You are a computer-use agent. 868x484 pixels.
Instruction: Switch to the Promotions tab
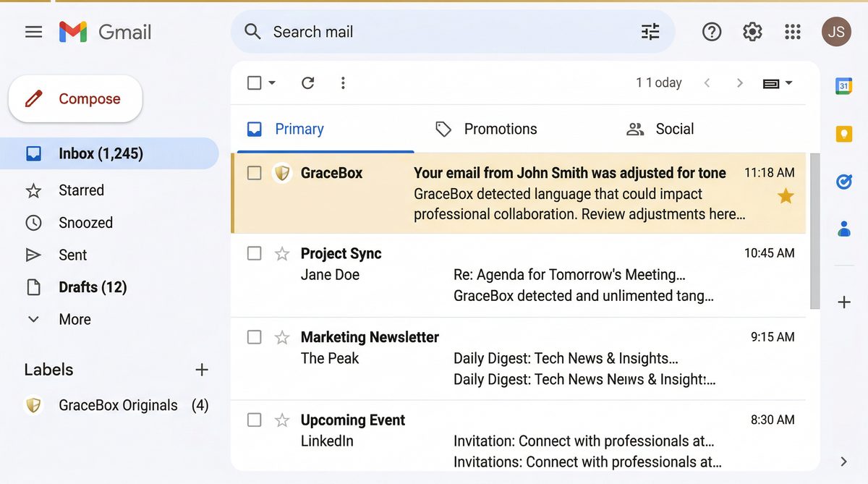pos(500,129)
